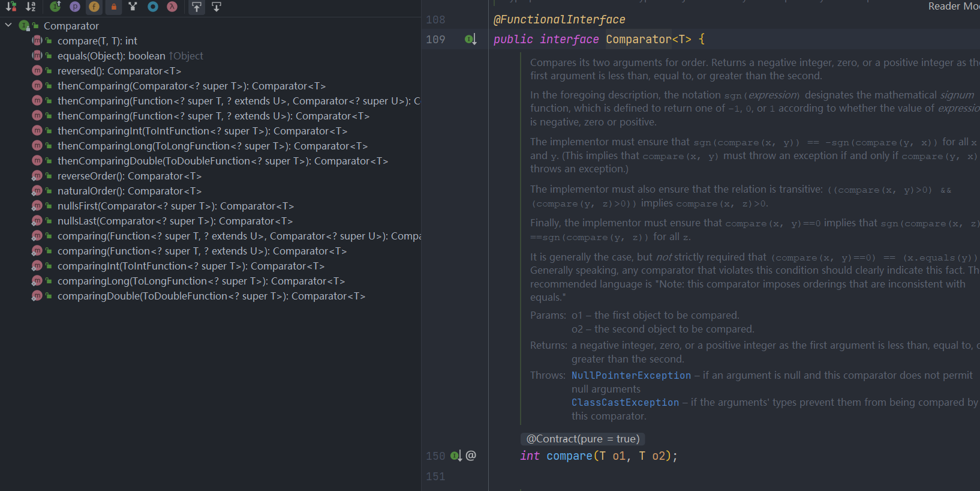Toggle Sort Alphabetically (a-z) button
980x491 pixels.
[31, 7]
